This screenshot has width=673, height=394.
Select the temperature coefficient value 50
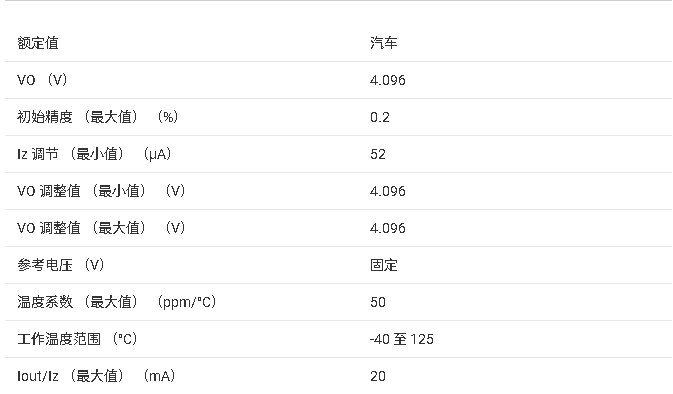click(378, 302)
